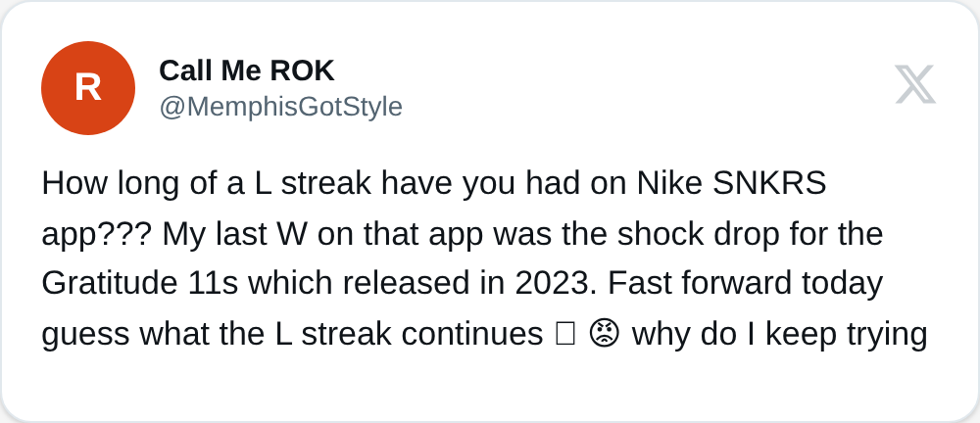The height and width of the screenshot is (423, 980).
Task: Open the orange R profile avatar
Action: pos(88,88)
